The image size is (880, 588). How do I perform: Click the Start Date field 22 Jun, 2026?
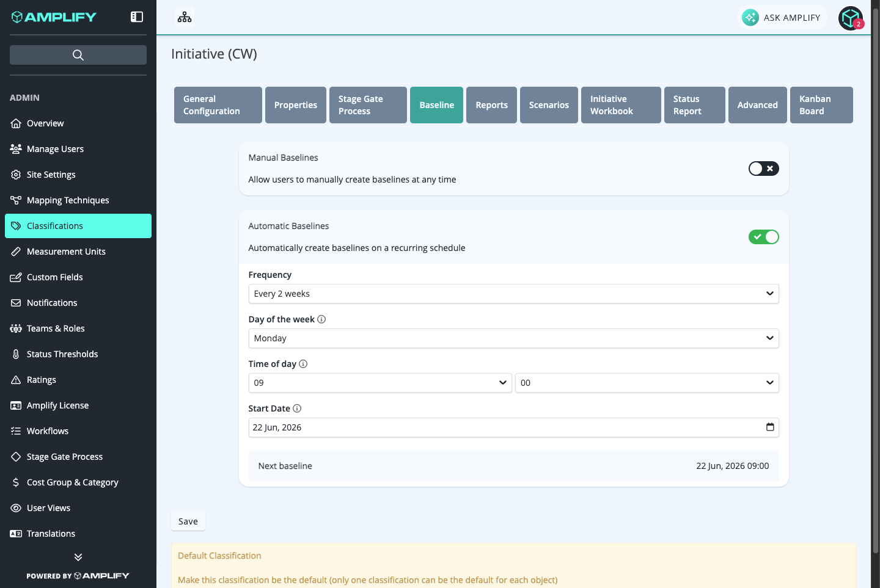(513, 427)
